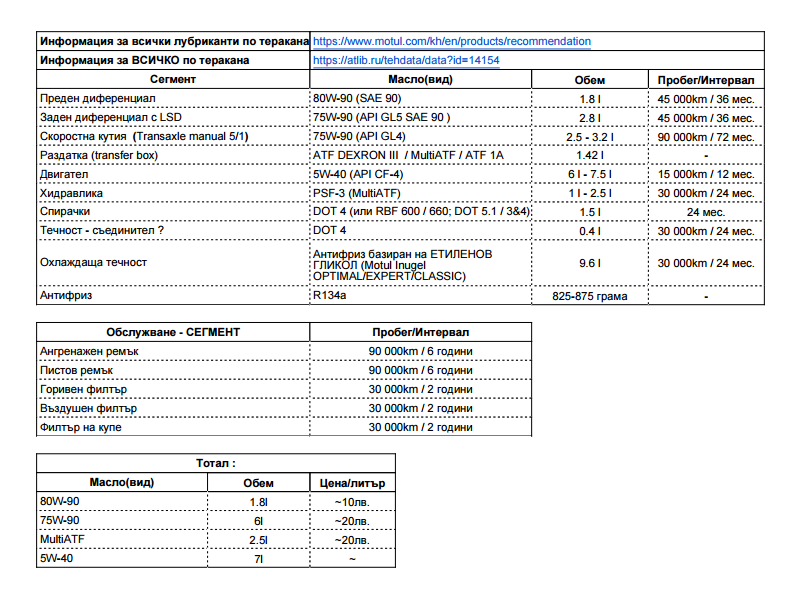800x600 pixels.
Task: Select the '75W-90 (API GL5 SAE 90 )' cell
Action: point(420,117)
